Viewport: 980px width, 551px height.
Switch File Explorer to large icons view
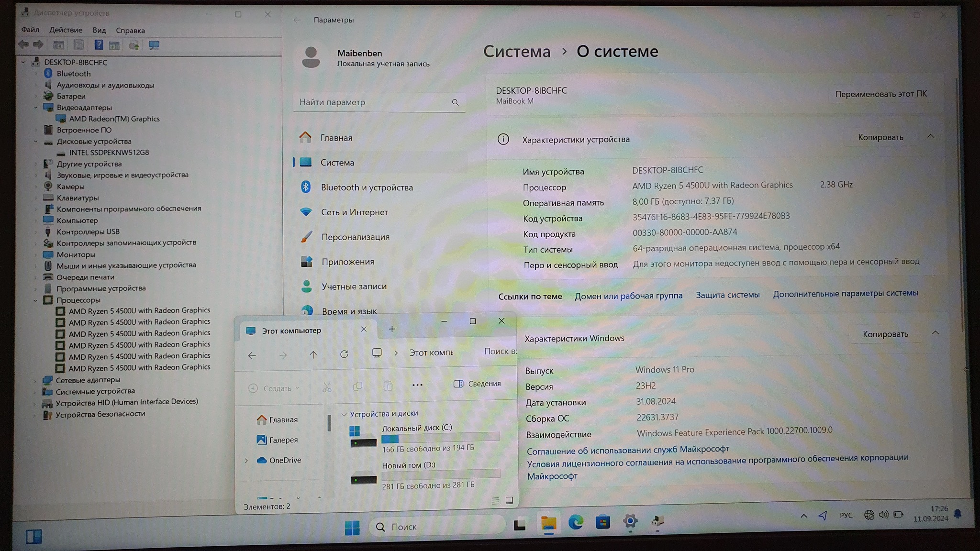click(509, 500)
